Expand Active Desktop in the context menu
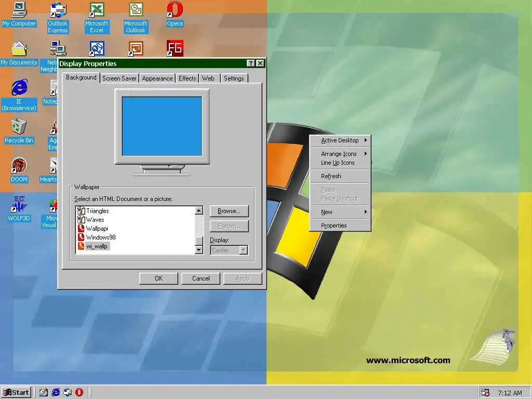Viewport: 532px width, 399px height. [340, 140]
